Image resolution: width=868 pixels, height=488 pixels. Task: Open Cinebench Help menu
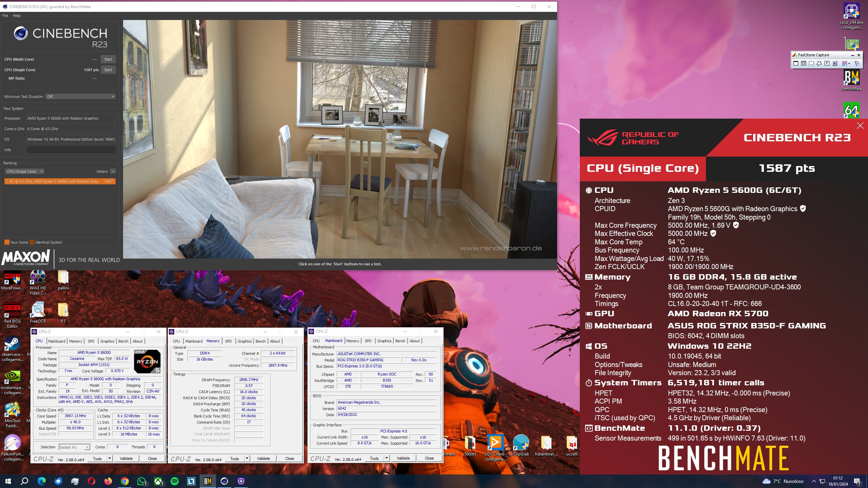17,16
